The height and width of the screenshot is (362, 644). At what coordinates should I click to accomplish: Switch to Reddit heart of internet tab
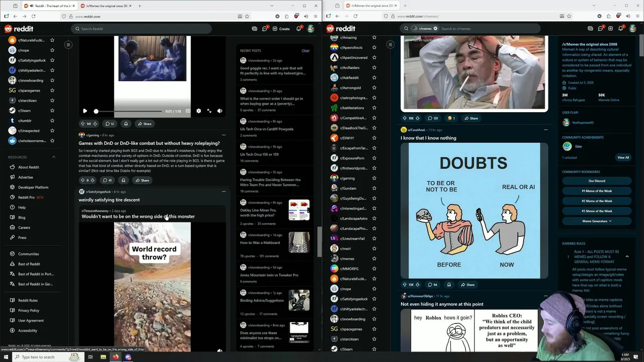tap(50, 6)
